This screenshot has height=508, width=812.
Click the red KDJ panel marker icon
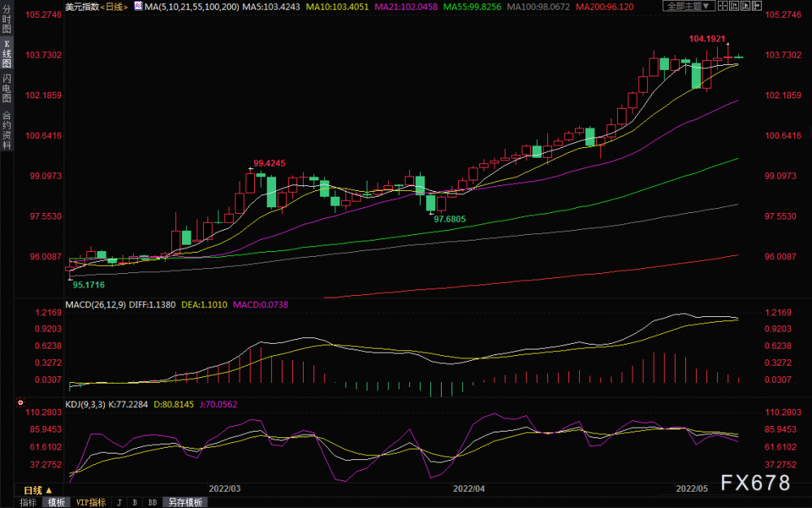pos(20,402)
